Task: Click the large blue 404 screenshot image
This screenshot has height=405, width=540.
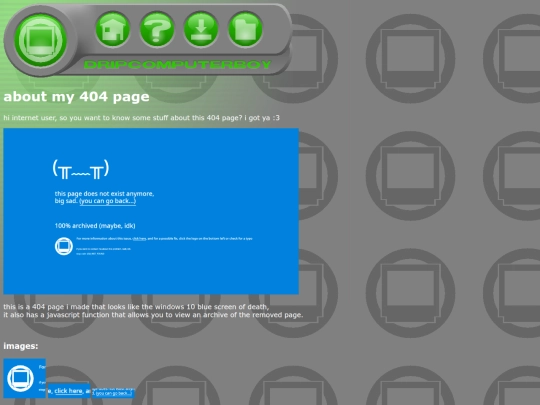Action: (151, 211)
